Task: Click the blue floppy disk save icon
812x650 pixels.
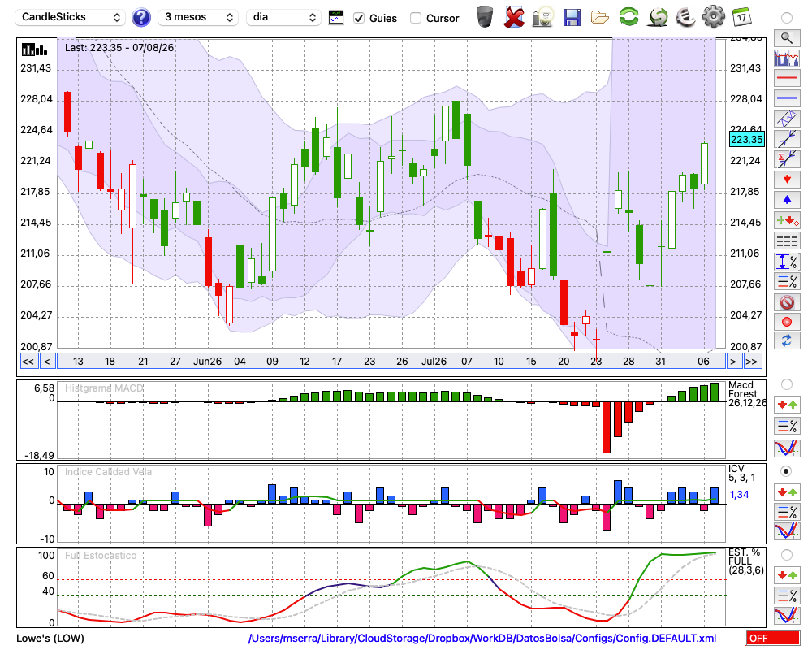Action: [x=572, y=17]
